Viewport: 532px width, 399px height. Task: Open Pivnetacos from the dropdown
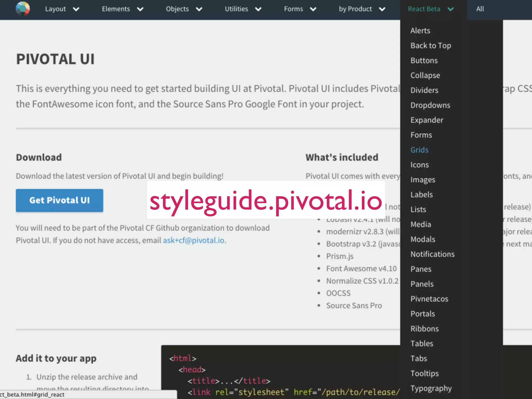[429, 299]
